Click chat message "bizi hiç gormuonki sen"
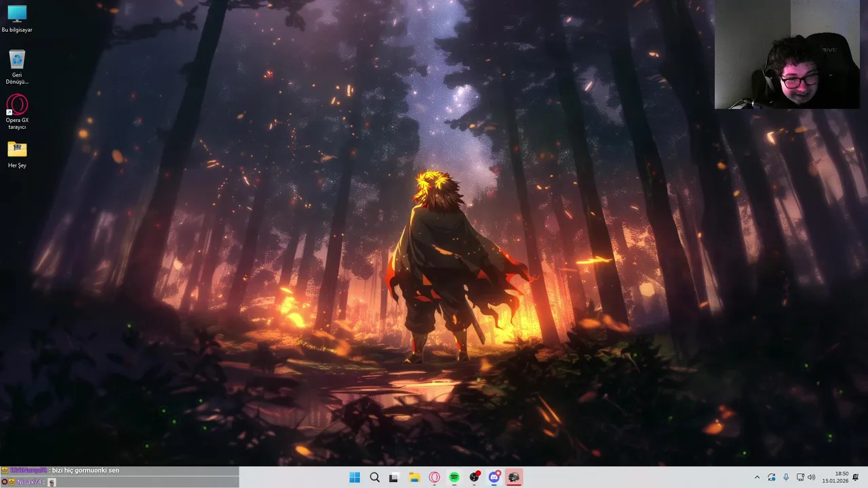This screenshot has width=868, height=488. pyautogui.click(x=85, y=470)
